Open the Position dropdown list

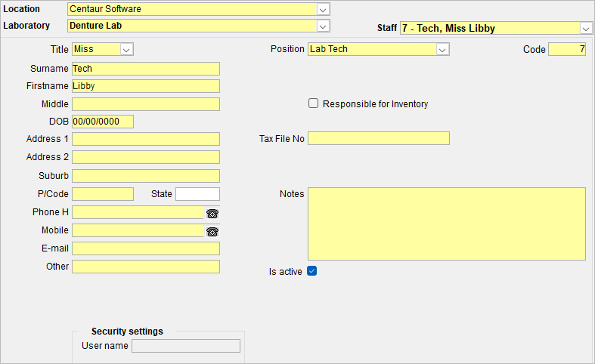[442, 49]
